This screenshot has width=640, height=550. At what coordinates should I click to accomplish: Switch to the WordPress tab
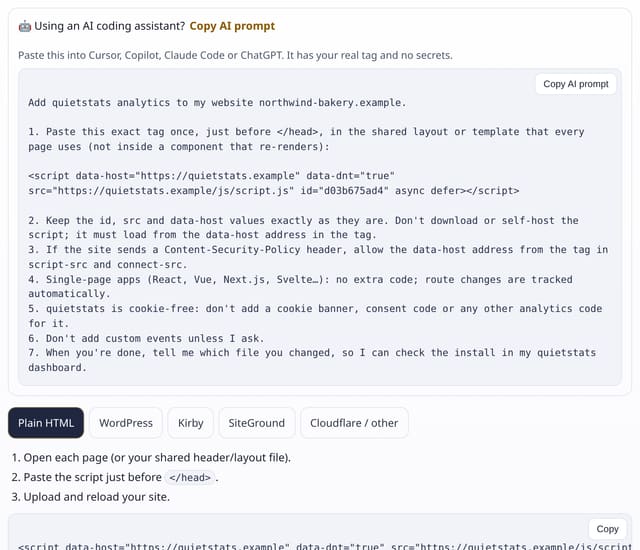pyautogui.click(x=126, y=423)
